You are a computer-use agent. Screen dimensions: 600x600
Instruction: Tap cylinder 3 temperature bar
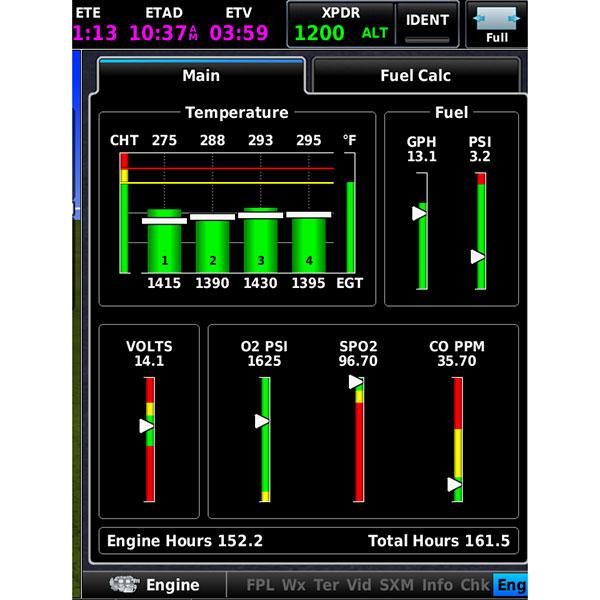coord(261,240)
